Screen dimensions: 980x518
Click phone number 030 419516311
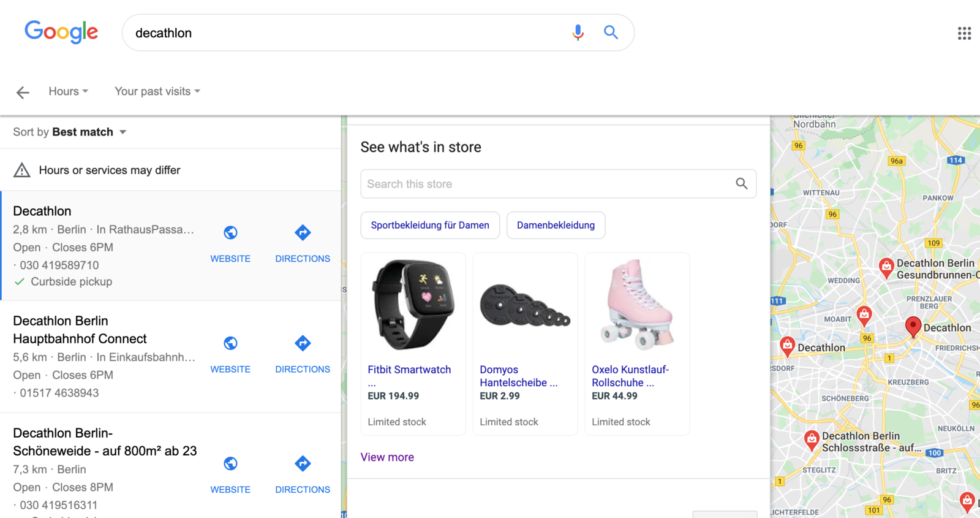[x=58, y=506]
